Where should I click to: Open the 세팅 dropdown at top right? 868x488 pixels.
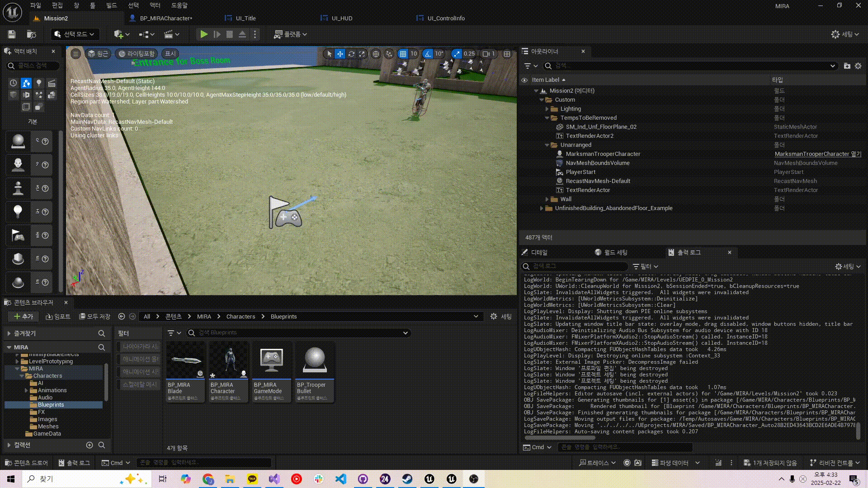[845, 34]
